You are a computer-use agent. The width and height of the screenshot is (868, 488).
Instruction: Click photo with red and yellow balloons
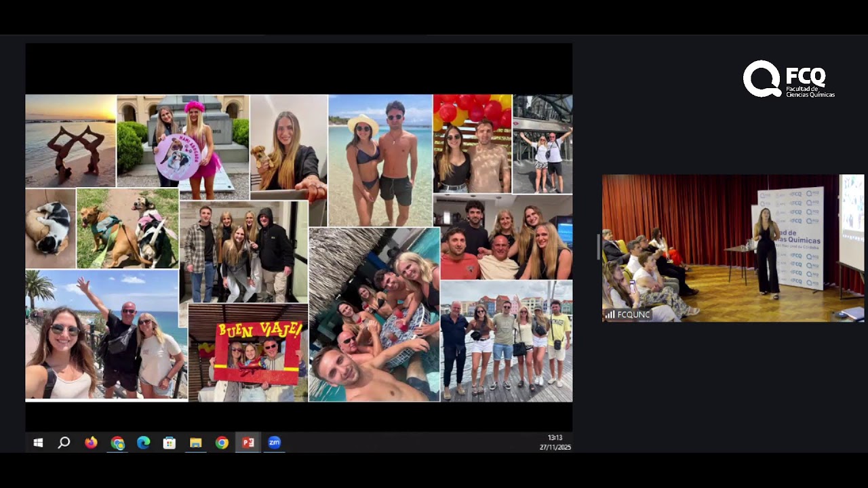pos(473,144)
